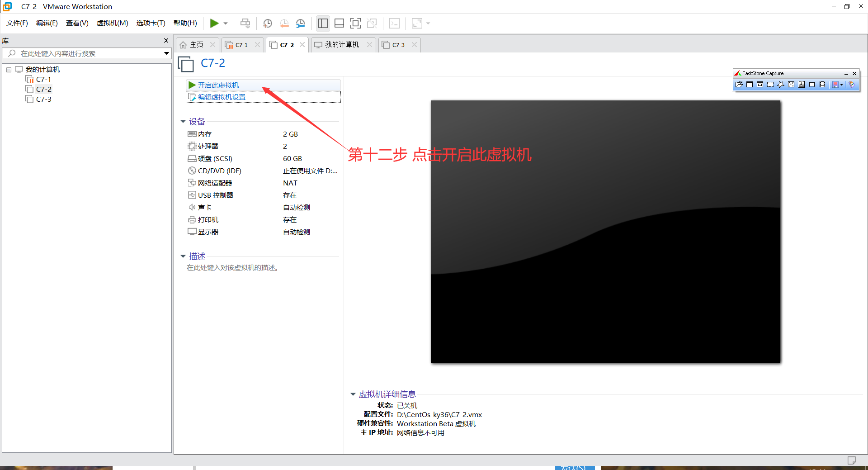This screenshot has width=868, height=470.
Task: Capture freehand region in FastStone
Action: pyautogui.click(x=781, y=85)
